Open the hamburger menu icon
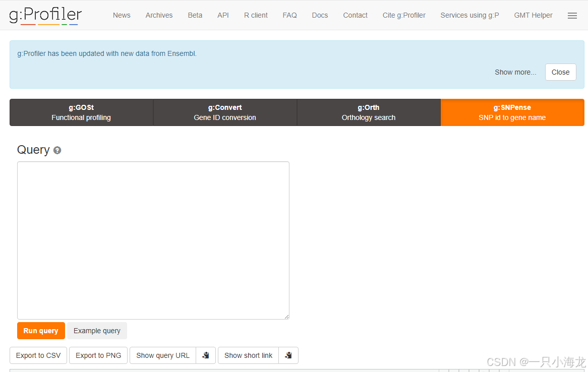The height and width of the screenshot is (372, 588). (572, 16)
